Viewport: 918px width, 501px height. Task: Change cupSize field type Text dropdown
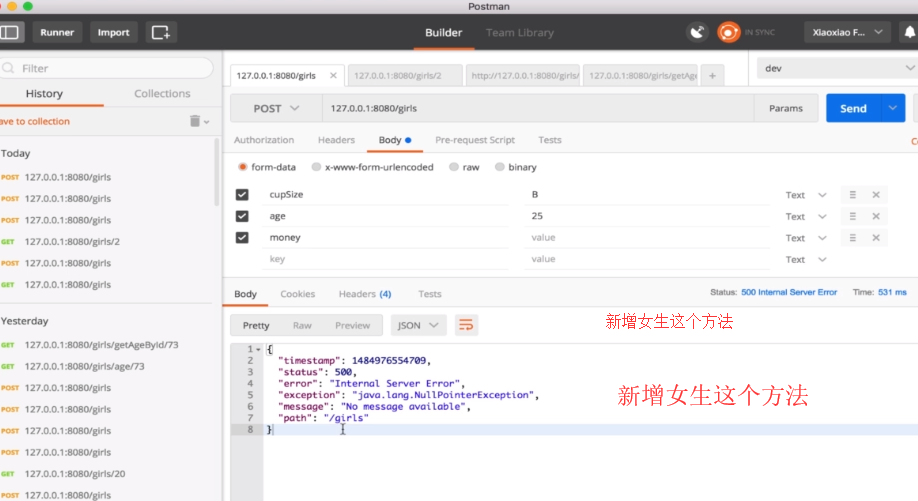(x=806, y=195)
